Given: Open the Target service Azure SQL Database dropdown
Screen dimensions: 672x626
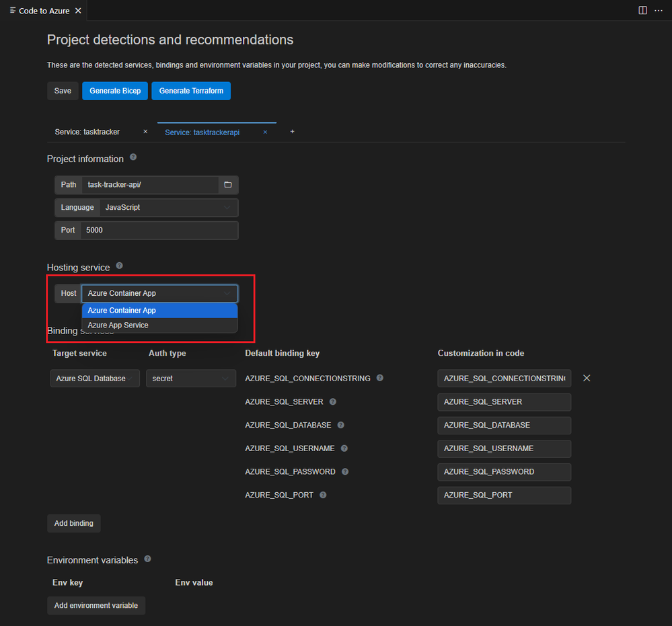Looking at the screenshot, I should [95, 379].
